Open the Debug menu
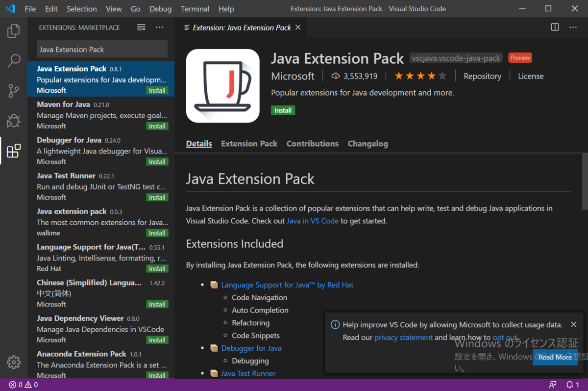Image resolution: width=588 pixels, height=391 pixels. click(x=161, y=9)
